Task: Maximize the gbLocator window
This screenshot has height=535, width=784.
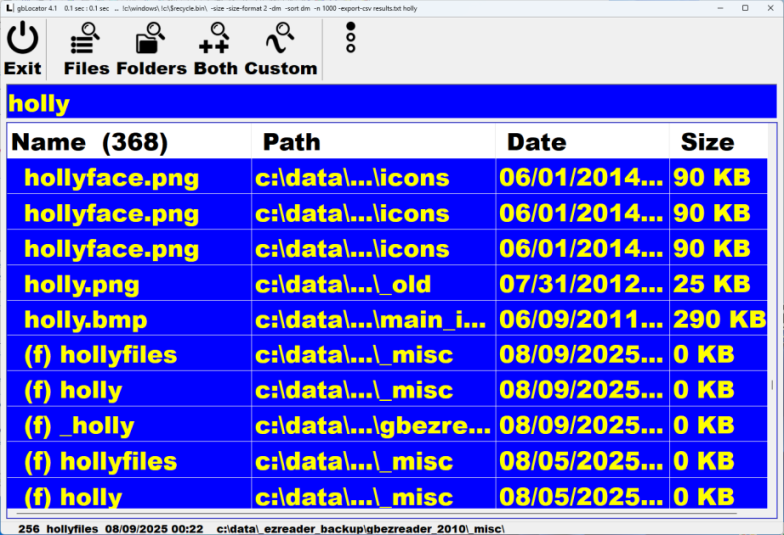Action: tap(745, 7)
